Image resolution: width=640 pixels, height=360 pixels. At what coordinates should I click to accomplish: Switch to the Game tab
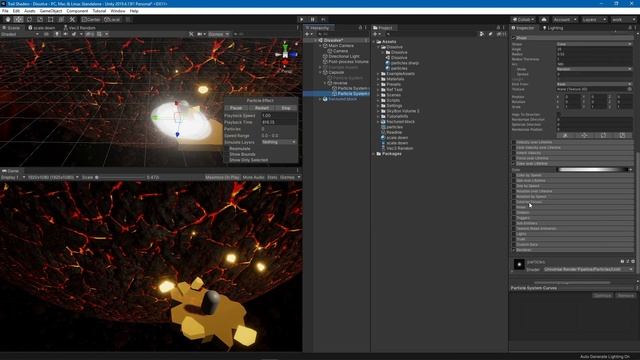pyautogui.click(x=11, y=171)
